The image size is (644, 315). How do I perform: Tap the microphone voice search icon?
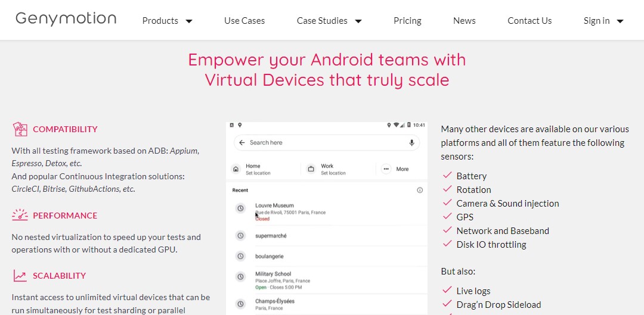411,143
